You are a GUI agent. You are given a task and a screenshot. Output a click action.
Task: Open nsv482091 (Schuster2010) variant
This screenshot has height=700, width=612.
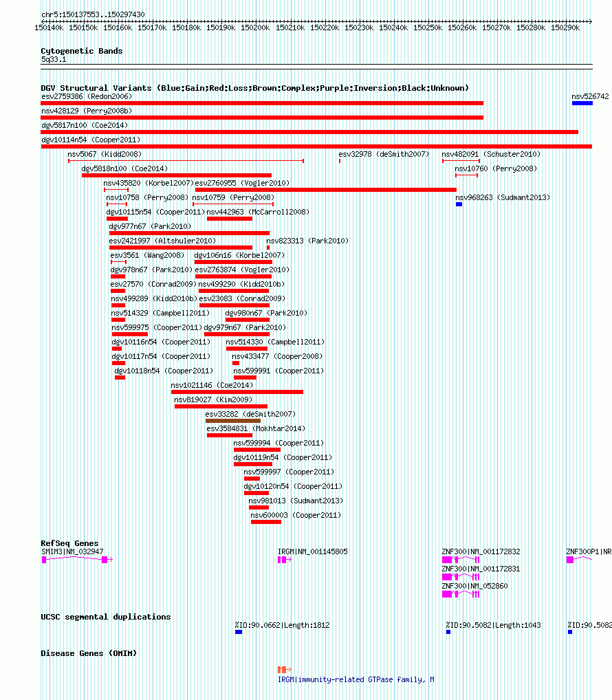tap(491, 154)
